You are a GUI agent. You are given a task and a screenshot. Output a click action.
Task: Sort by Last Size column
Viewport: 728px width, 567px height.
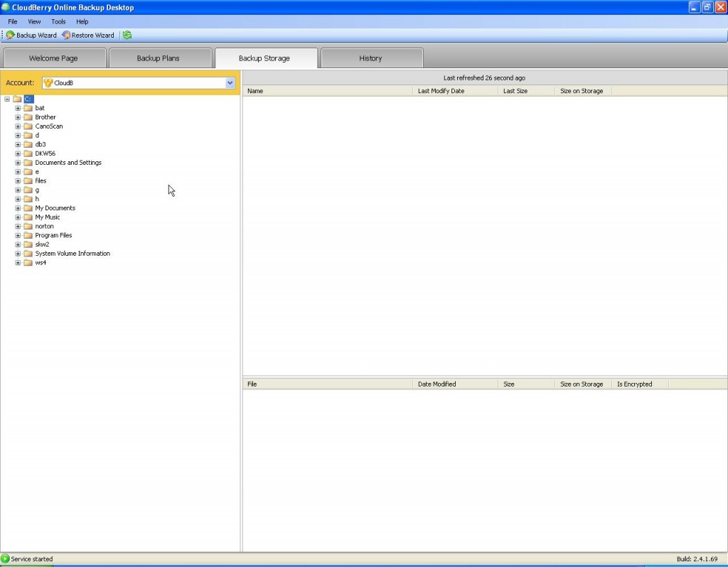pyautogui.click(x=527, y=91)
